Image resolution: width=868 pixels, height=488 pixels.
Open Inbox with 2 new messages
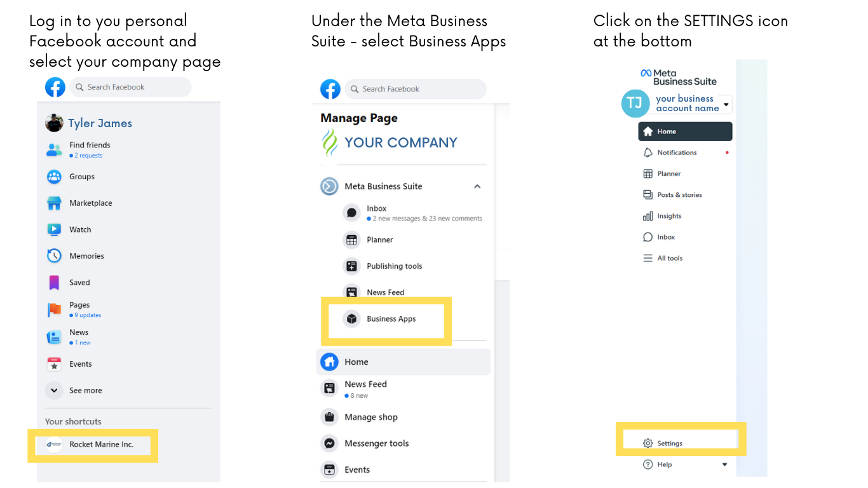(x=412, y=213)
